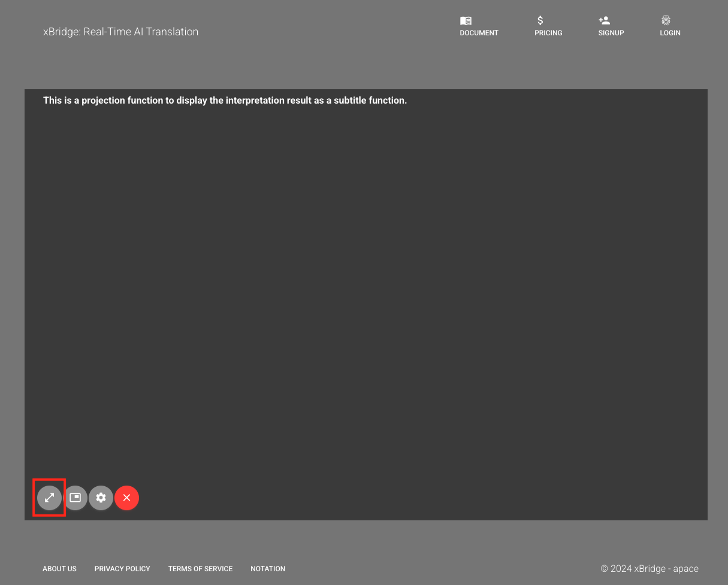Click the fingerprint Login icon
Viewport: 728px width, 585px height.
click(x=666, y=21)
